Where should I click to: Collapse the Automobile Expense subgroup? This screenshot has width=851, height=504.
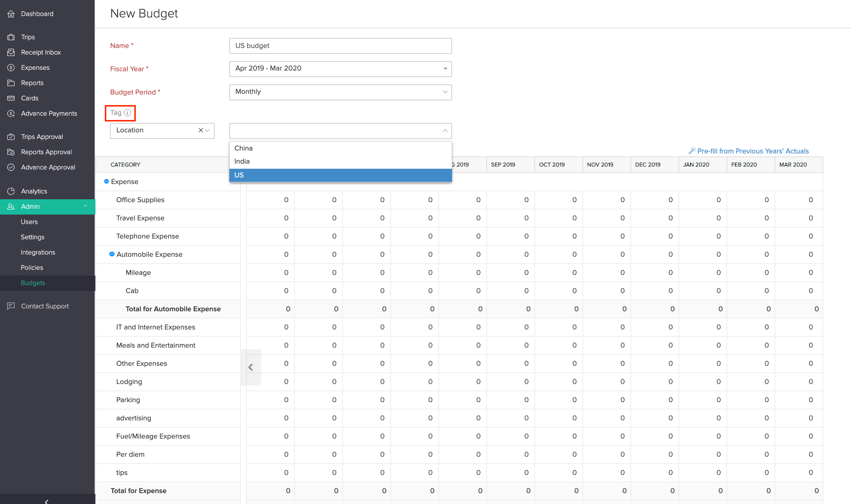(x=112, y=254)
